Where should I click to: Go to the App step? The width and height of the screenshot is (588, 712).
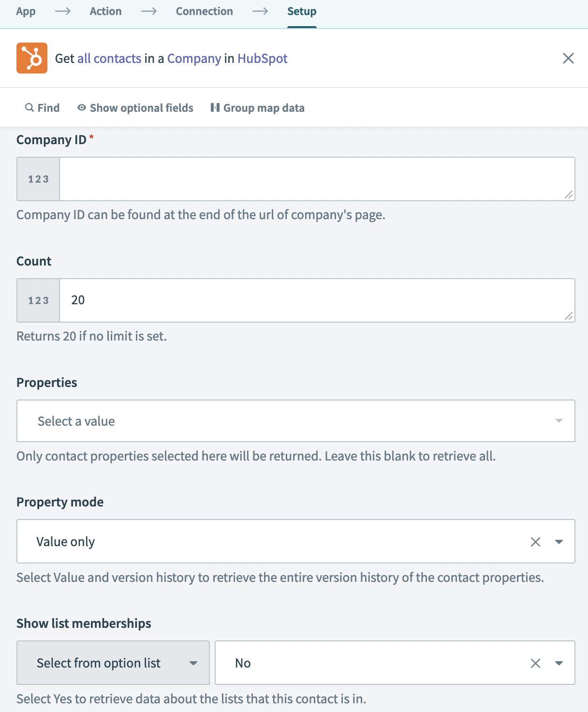click(x=26, y=11)
